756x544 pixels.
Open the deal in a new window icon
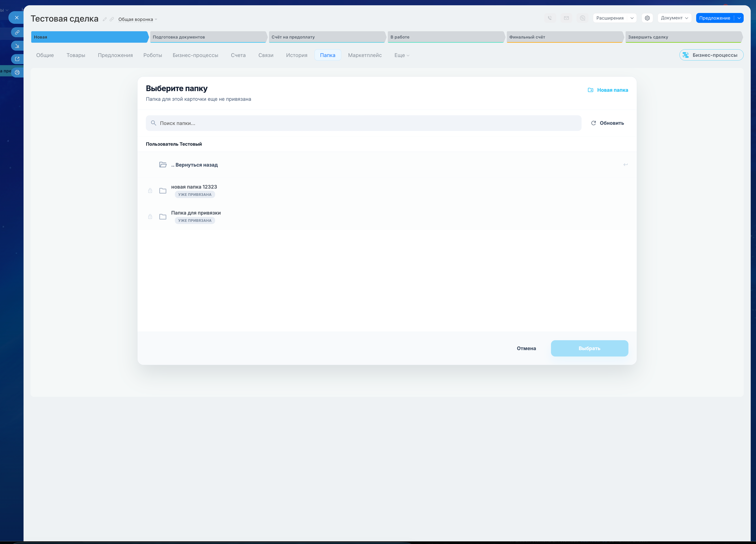click(x=17, y=59)
